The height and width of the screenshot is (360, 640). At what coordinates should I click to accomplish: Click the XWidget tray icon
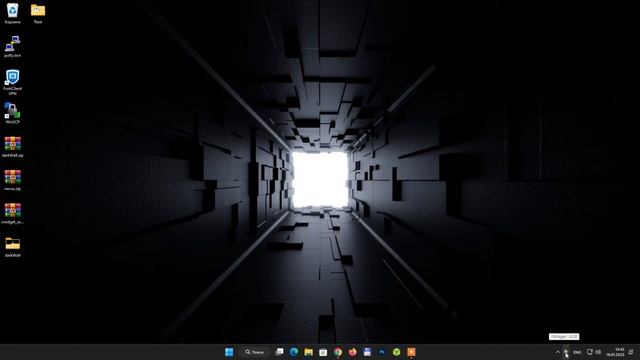566,352
